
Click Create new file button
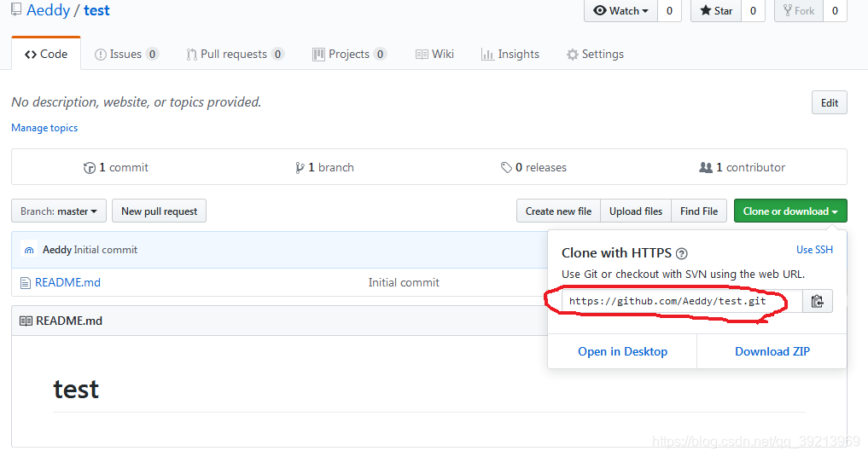pos(558,211)
